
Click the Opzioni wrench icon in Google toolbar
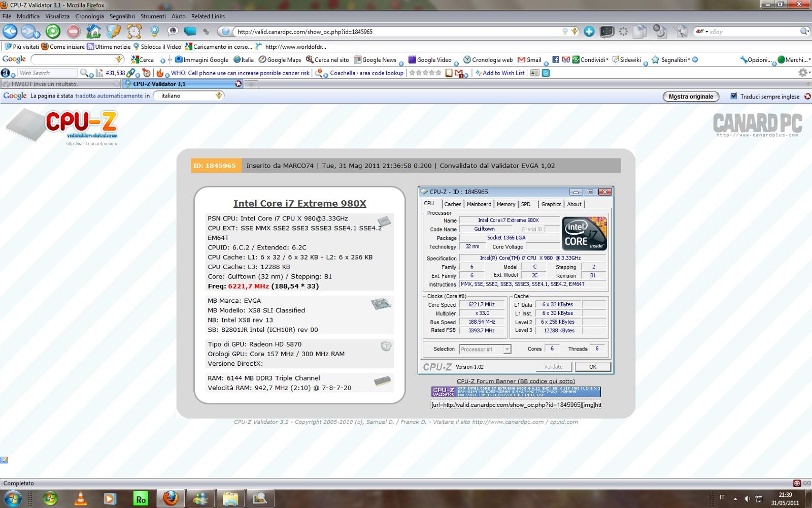744,59
